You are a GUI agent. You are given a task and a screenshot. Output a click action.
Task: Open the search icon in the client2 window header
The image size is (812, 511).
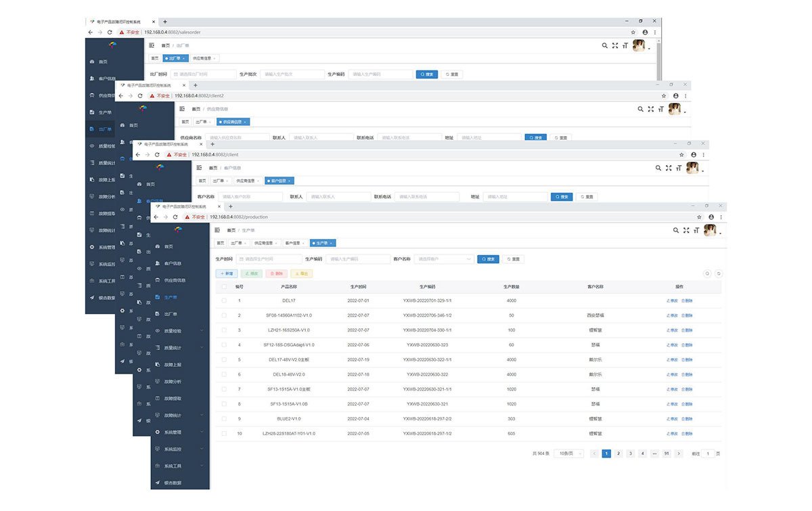pyautogui.click(x=640, y=108)
